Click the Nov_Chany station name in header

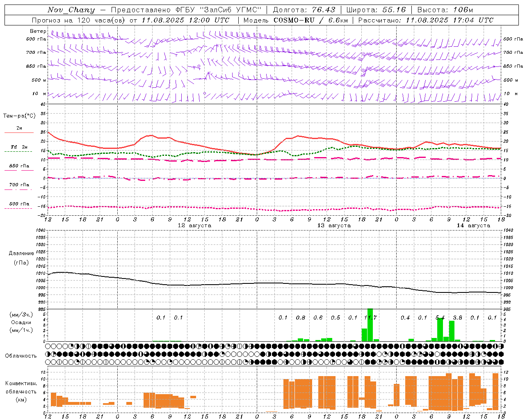coord(71,10)
